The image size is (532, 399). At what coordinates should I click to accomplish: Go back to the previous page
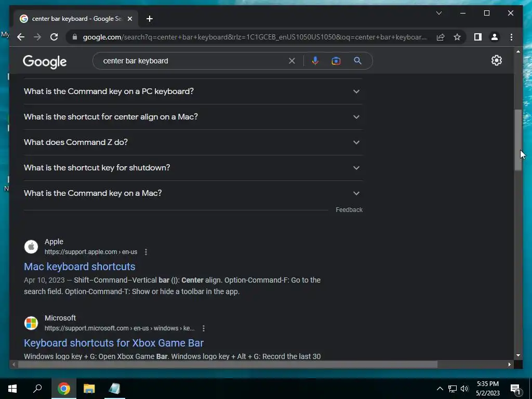pos(21,37)
